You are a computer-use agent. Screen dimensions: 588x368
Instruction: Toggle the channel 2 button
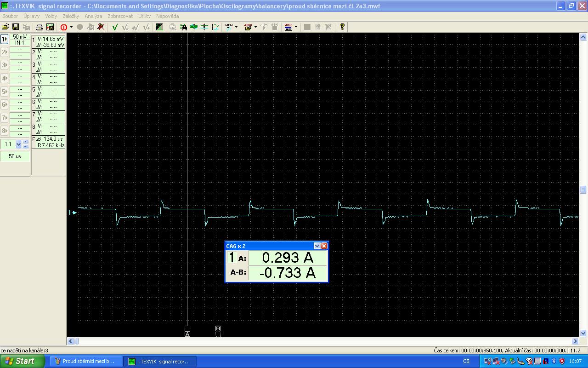[x=5, y=52]
